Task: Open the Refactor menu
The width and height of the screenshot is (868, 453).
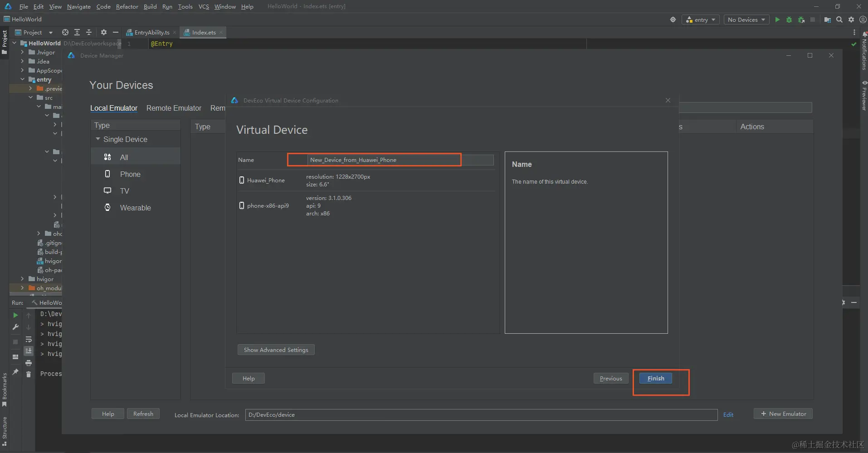Action: point(127,6)
